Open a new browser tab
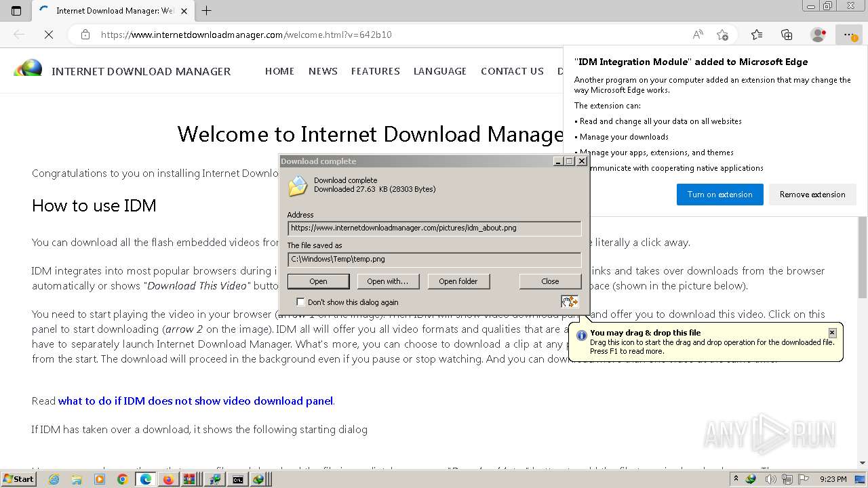868x488 pixels. [x=207, y=10]
